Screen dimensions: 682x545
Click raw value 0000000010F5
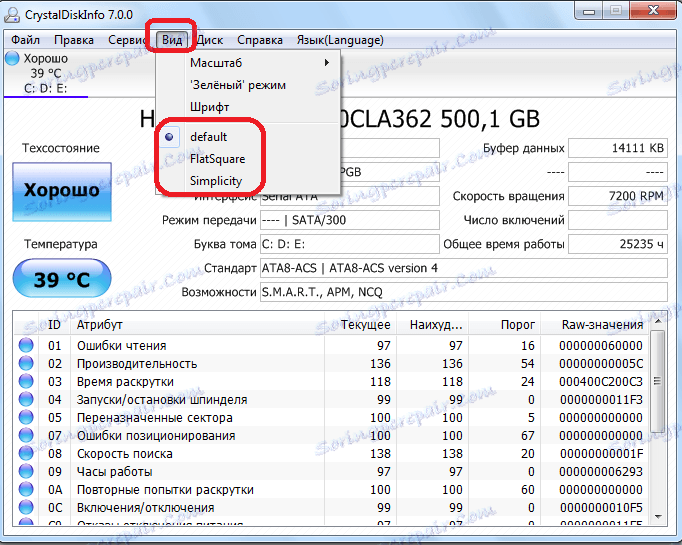pyautogui.click(x=601, y=507)
